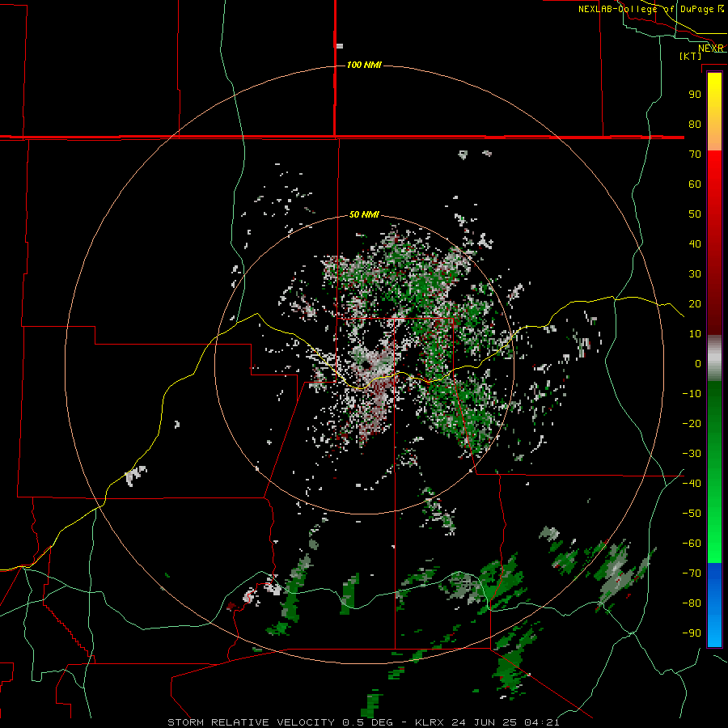728x728 pixels.
Task: Click the 60 value on velocity scale
Action: coord(695,184)
